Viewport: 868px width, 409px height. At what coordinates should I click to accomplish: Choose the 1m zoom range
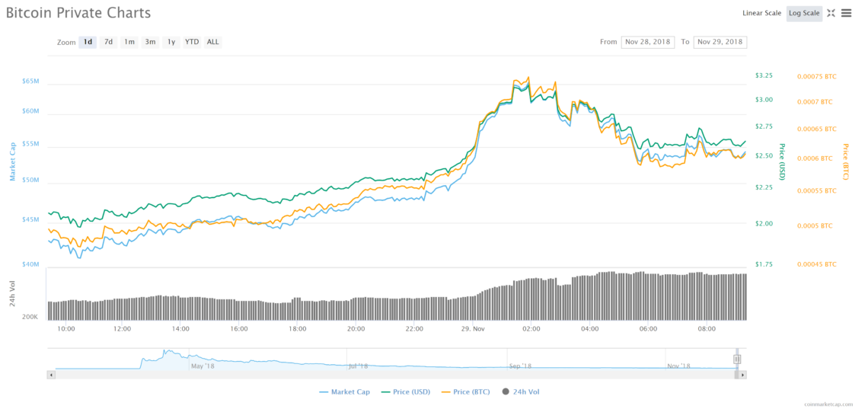pyautogui.click(x=129, y=42)
